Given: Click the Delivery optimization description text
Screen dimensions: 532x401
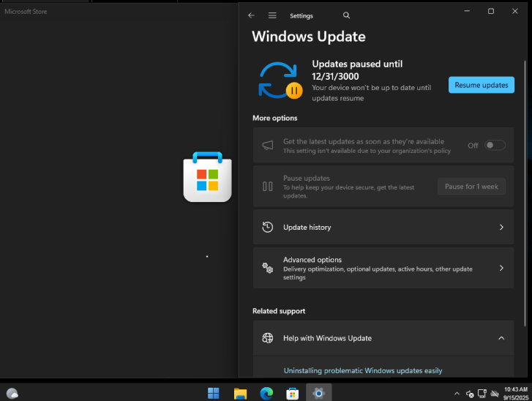Looking at the screenshot, I should tap(378, 273).
